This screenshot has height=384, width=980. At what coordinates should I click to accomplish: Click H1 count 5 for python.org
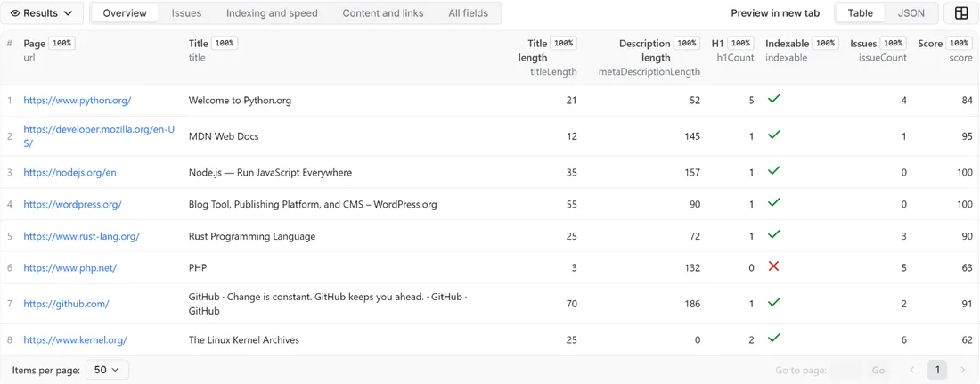751,100
